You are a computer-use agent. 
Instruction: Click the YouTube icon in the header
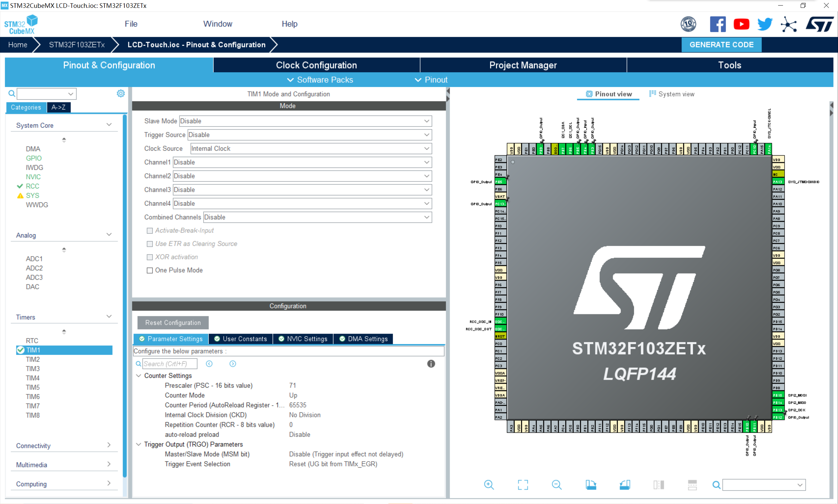click(741, 24)
